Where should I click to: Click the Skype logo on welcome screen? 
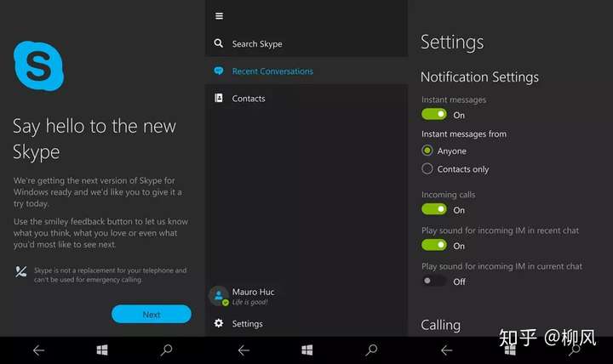coord(38,66)
